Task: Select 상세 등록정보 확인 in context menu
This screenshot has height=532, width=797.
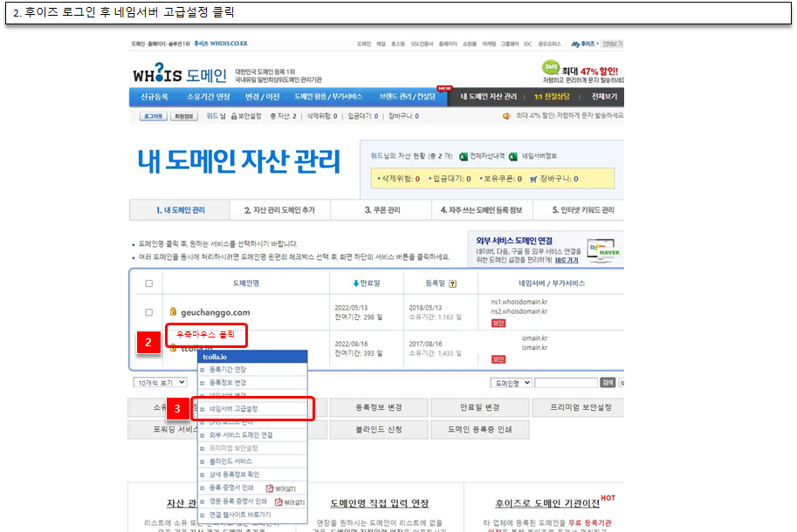Action: point(252,474)
